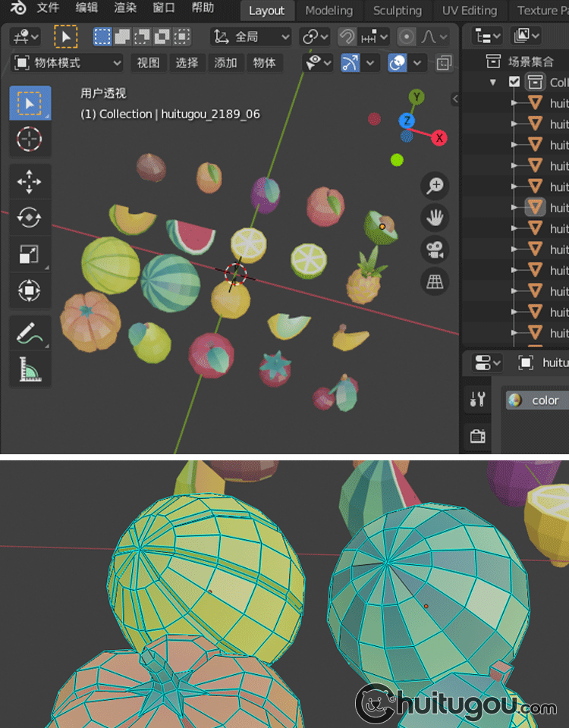Click the red X axis gizmo
This screenshot has width=569, height=728.
click(x=439, y=138)
